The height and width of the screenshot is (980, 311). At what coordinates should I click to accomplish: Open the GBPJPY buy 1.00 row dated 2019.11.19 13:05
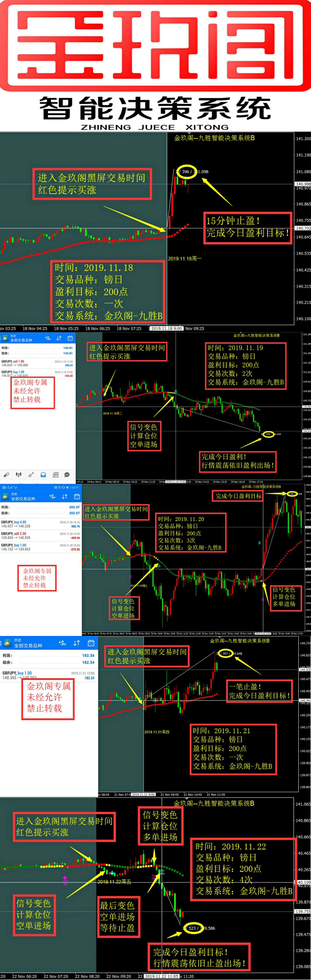click(x=37, y=374)
